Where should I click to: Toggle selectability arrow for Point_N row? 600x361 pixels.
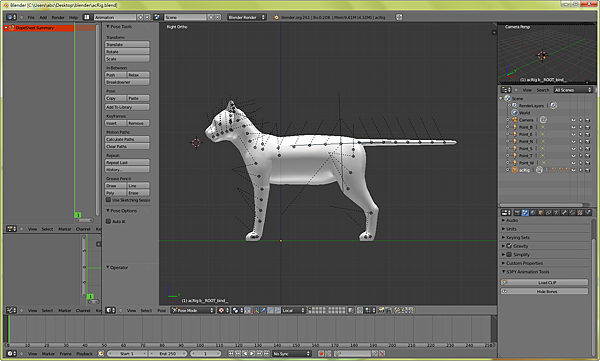tap(580, 141)
